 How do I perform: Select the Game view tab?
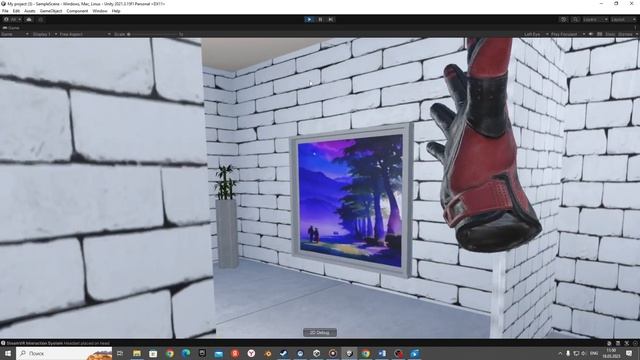point(11,28)
